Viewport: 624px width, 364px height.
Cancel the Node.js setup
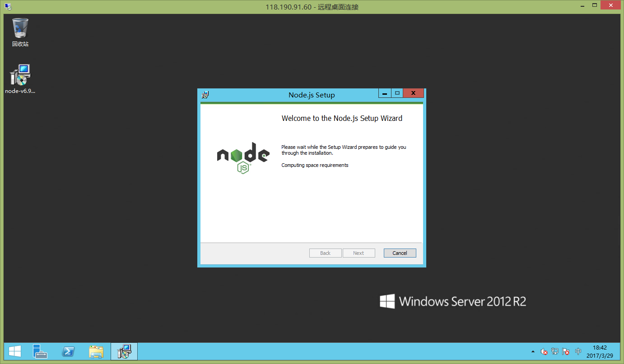click(400, 253)
